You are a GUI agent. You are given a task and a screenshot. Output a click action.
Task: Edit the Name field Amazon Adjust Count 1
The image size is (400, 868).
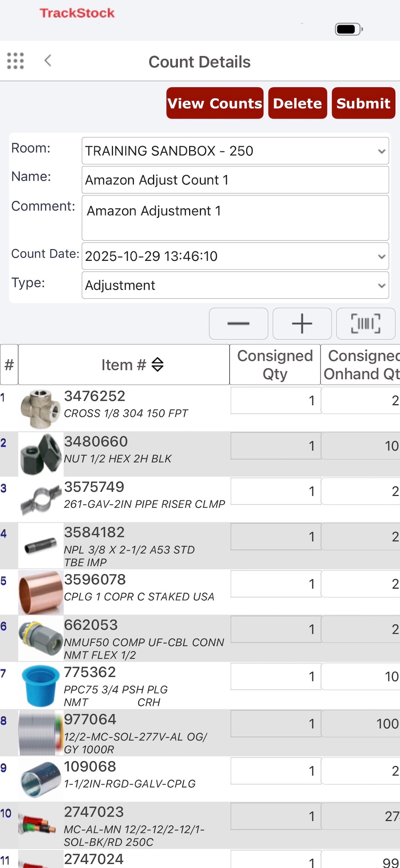coord(235,180)
